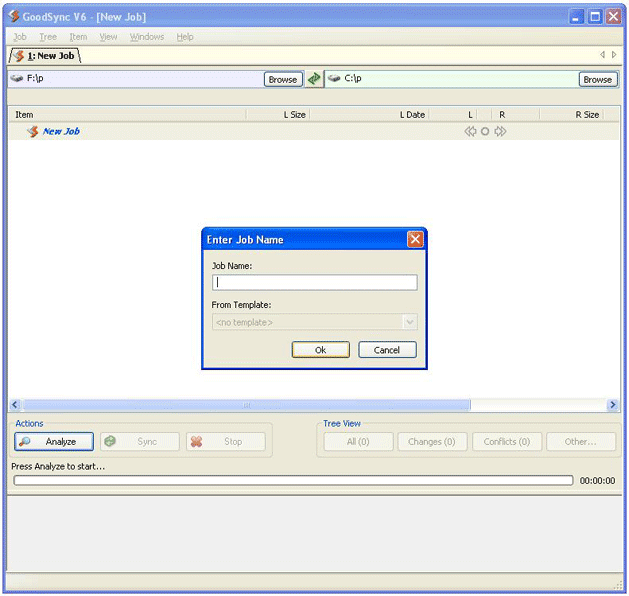Focus the Job Name text field
The height and width of the screenshot is (596, 629).
[314, 282]
